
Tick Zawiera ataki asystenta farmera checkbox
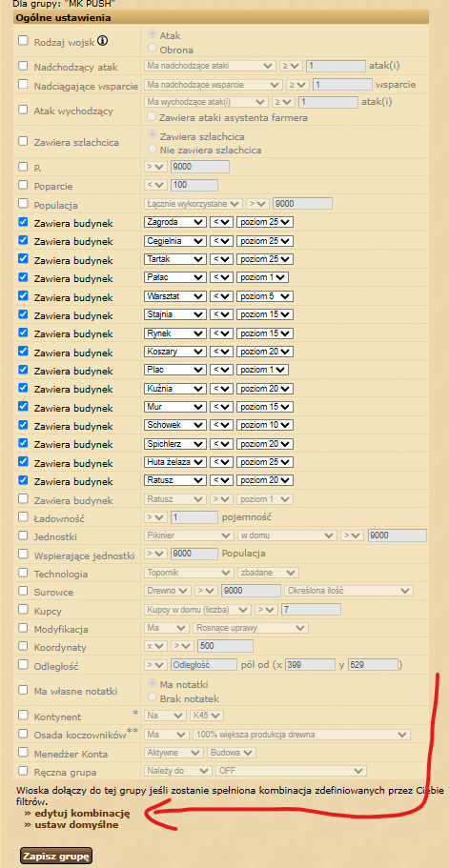point(152,117)
